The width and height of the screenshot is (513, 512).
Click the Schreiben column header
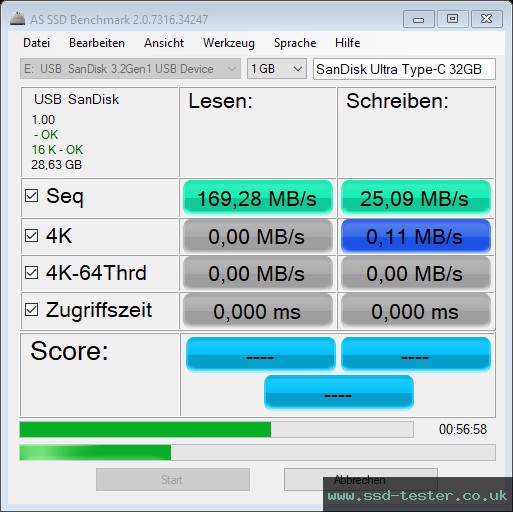[x=397, y=101]
